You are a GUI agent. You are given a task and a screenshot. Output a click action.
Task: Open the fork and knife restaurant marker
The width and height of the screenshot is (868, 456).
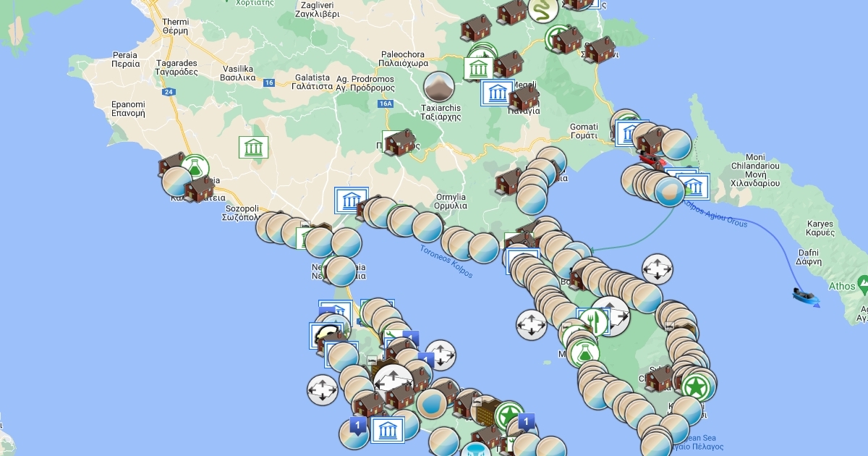coord(594,322)
